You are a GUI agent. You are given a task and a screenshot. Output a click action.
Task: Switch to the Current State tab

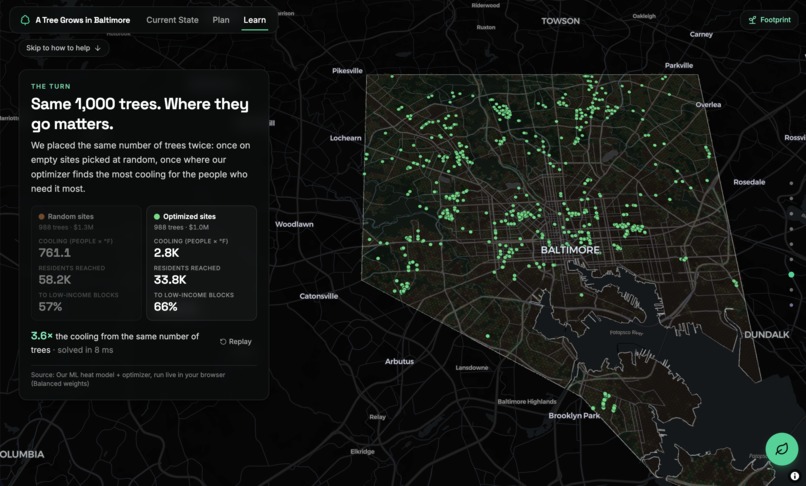(172, 20)
